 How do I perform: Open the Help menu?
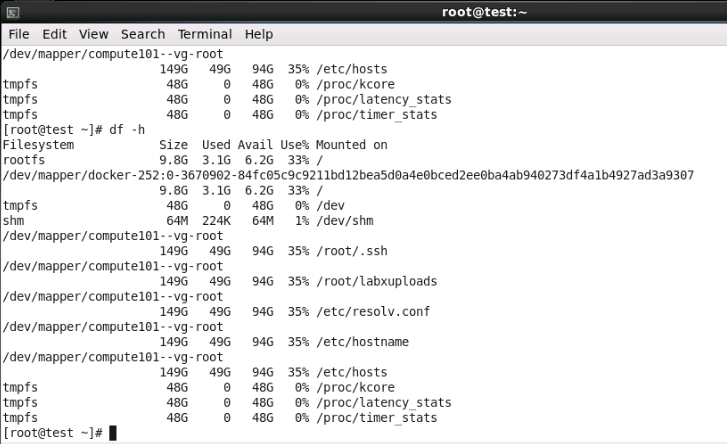point(259,34)
